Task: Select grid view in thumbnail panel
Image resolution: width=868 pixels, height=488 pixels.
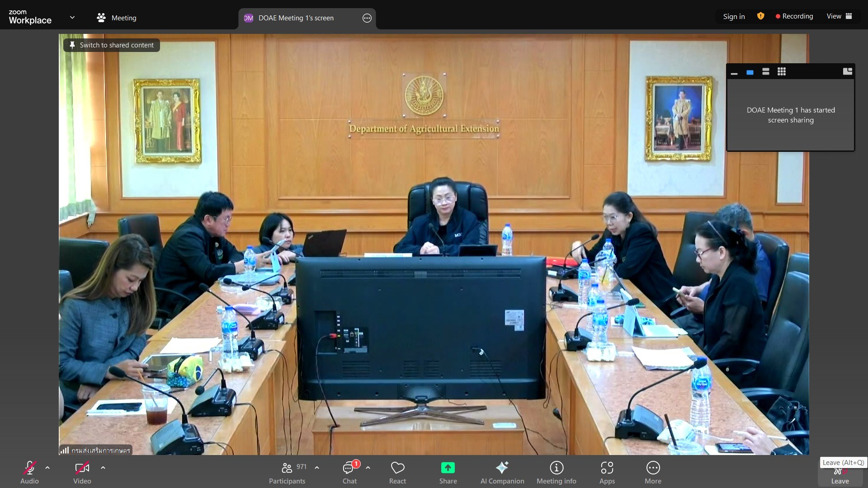Action: click(x=781, y=72)
